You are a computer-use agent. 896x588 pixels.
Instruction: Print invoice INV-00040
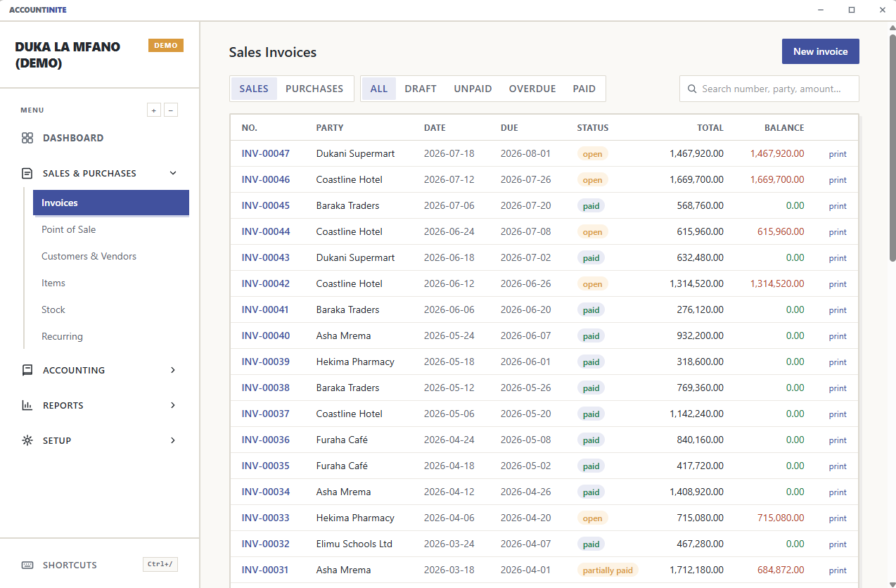tap(838, 336)
